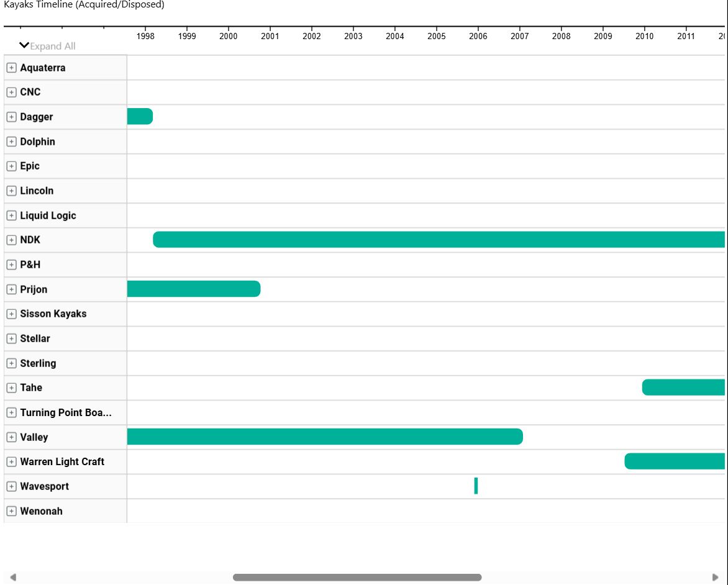The image size is (728, 585).
Task: Expand the Warren Light Craft group
Action: point(12,462)
